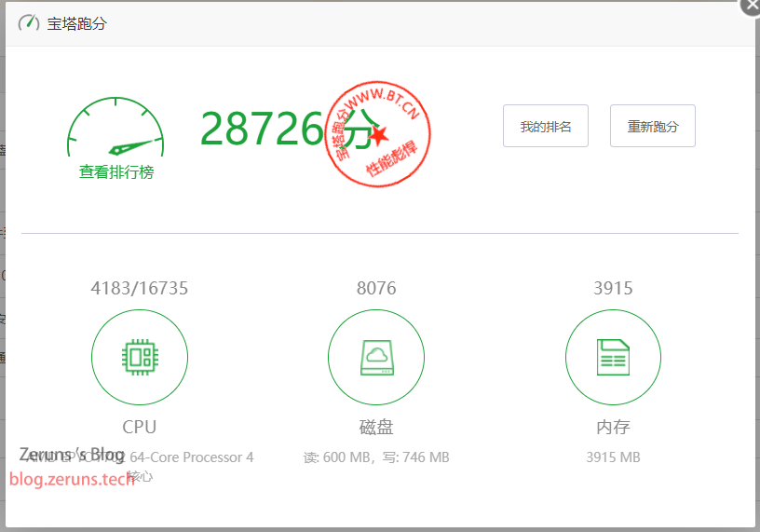Click the speedometer gauge icon above 查看排行榜
Screen dimensions: 760x532
coord(115,127)
